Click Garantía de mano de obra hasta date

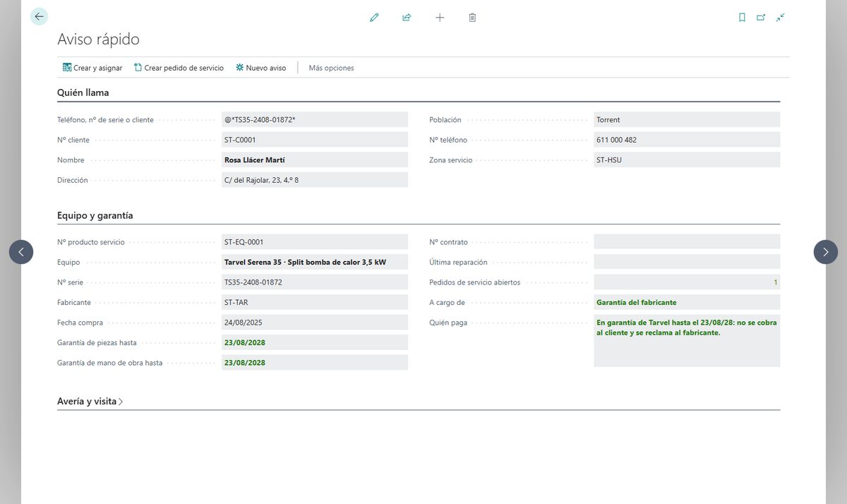(315, 363)
